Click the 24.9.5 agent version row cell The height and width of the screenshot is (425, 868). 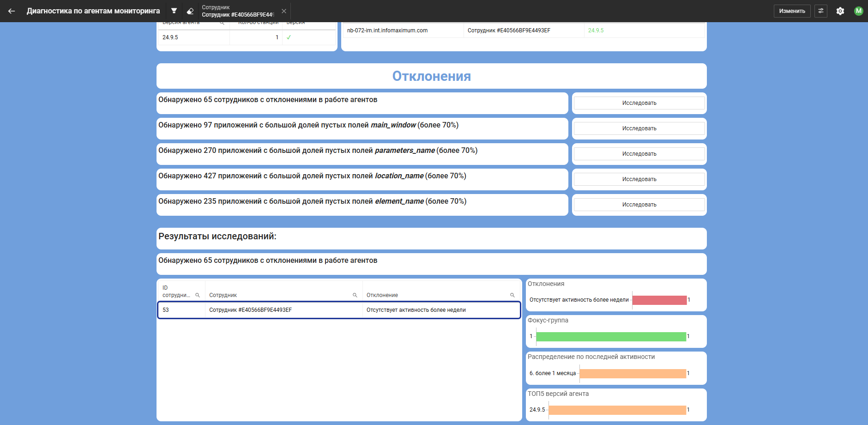pyautogui.click(x=194, y=37)
